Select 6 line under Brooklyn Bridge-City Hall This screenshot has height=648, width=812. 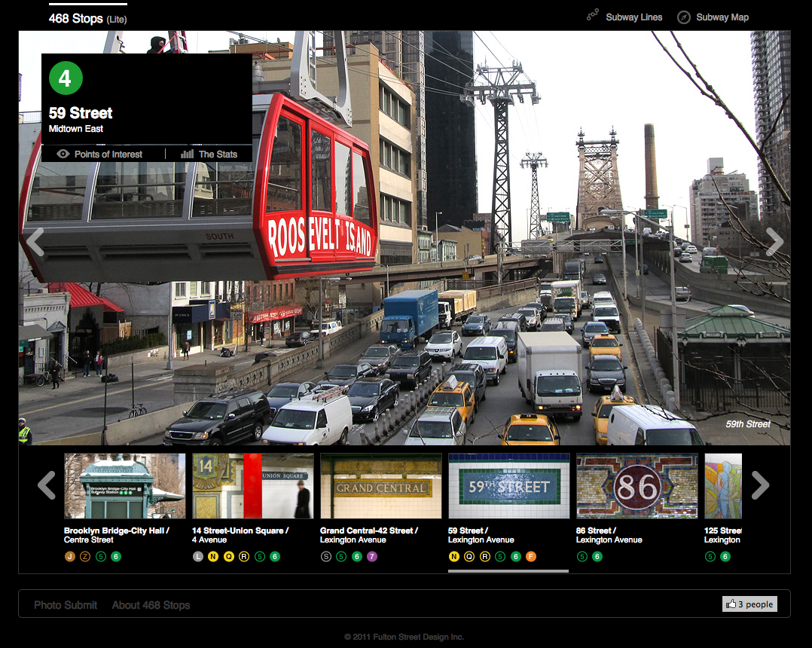pos(116,556)
